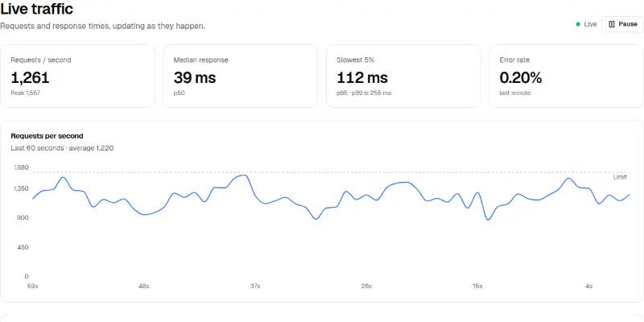This screenshot has width=644, height=322.
Task: Click the Error rate card title
Action: click(514, 60)
